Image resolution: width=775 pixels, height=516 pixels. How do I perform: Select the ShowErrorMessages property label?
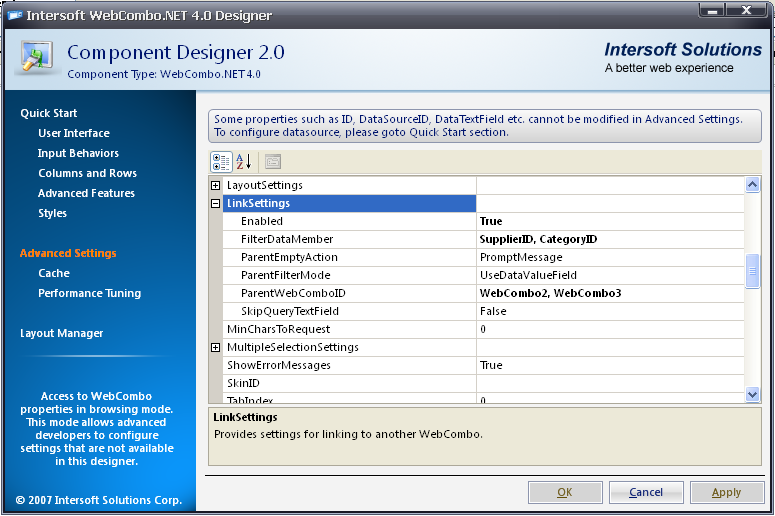279,365
